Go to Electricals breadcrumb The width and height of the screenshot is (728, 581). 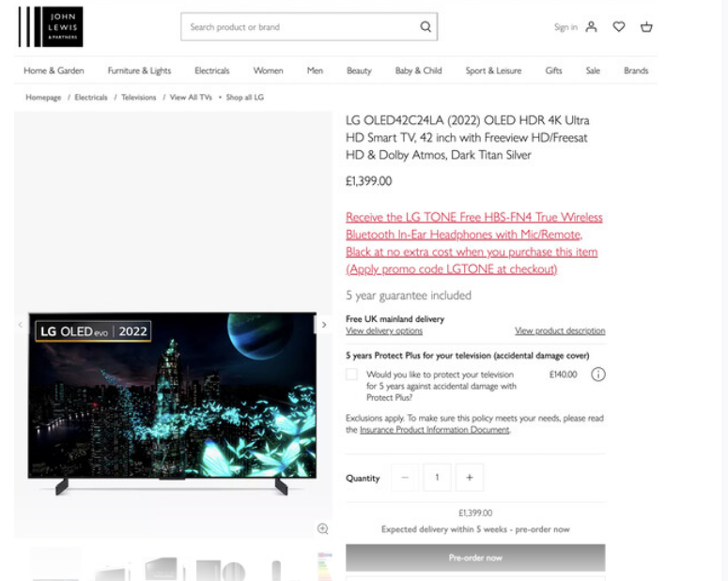pos(91,97)
